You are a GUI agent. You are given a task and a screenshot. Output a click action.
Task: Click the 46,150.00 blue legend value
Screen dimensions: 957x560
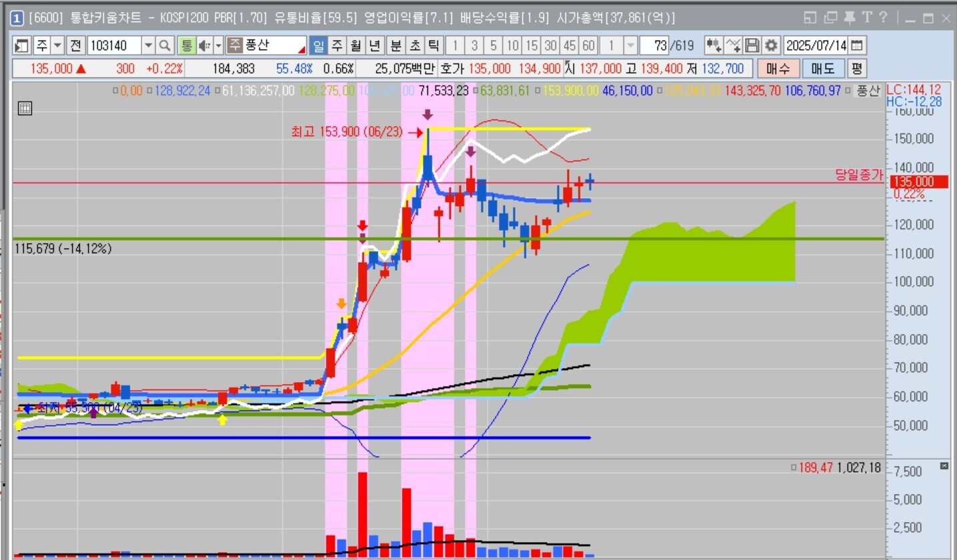point(628,91)
